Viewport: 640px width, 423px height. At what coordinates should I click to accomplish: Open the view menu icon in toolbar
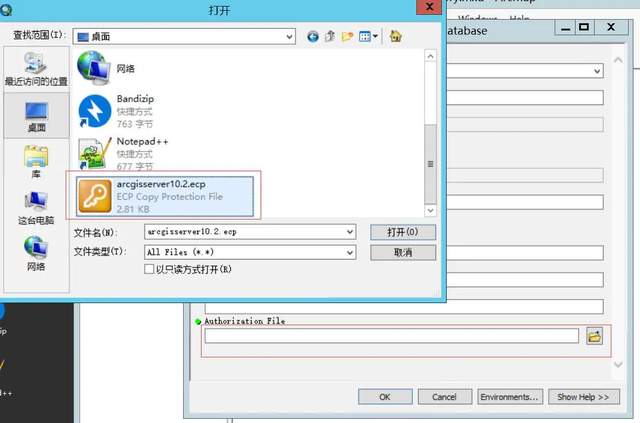coord(368,37)
